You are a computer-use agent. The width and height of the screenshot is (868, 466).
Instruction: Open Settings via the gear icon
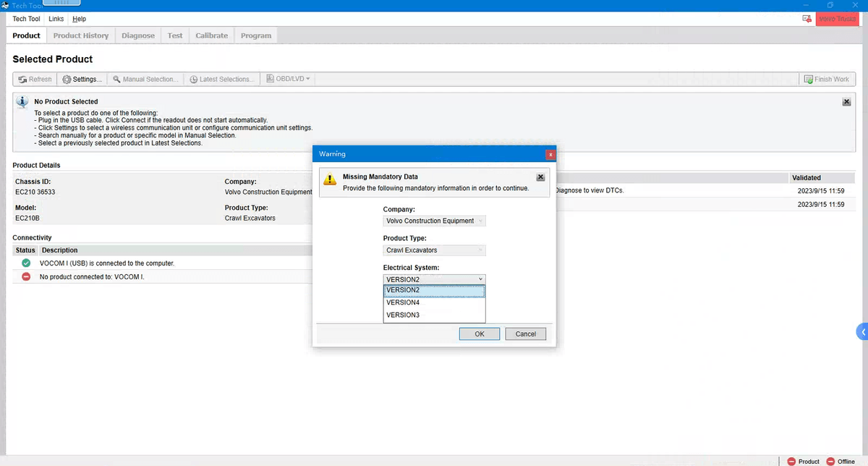click(67, 80)
